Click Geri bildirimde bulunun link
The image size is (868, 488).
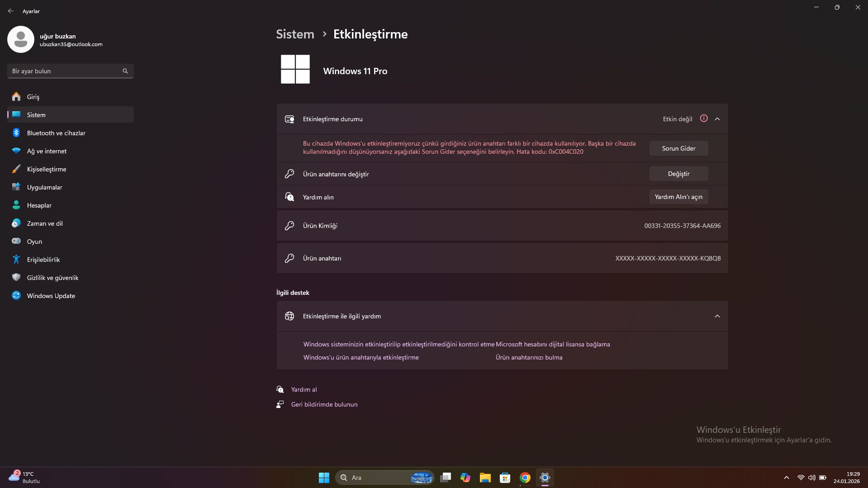(324, 404)
